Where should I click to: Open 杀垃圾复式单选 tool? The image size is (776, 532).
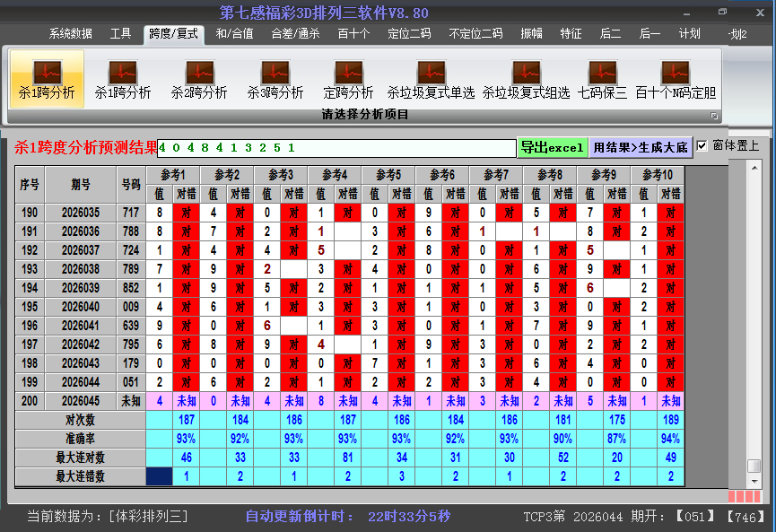point(431,79)
